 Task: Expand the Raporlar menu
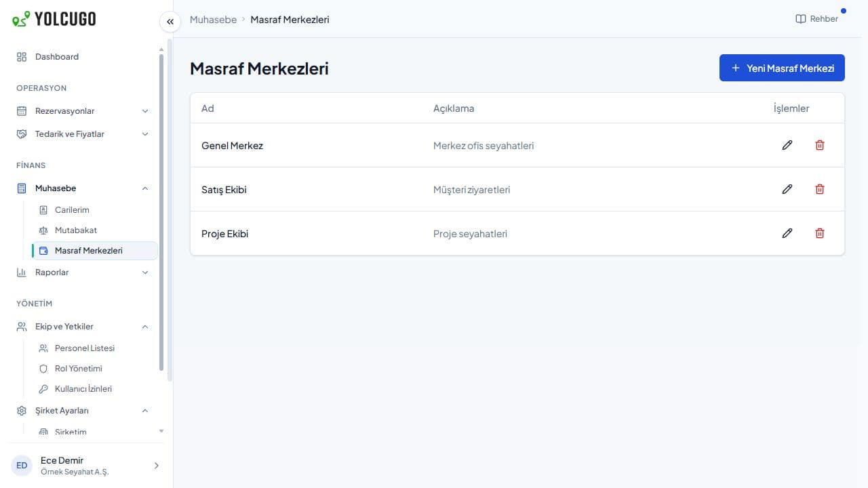coord(83,272)
